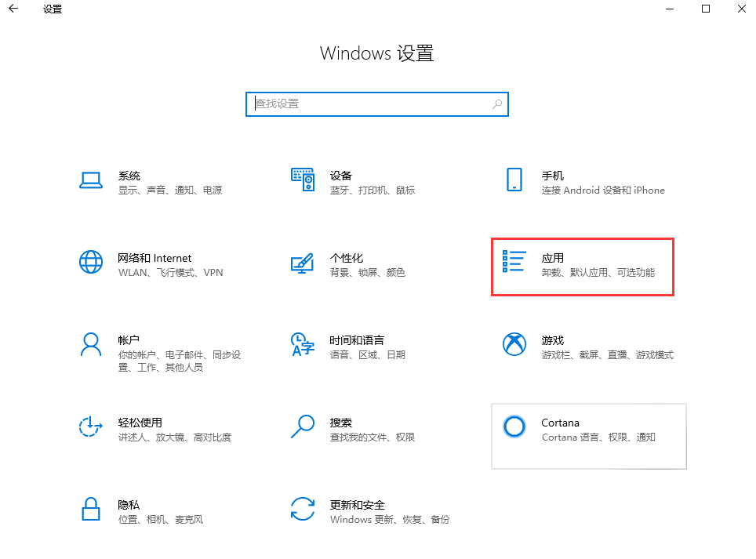756x559 pixels.
Task: Click text Windows 更新、恢复、备份
Action: [x=390, y=520]
